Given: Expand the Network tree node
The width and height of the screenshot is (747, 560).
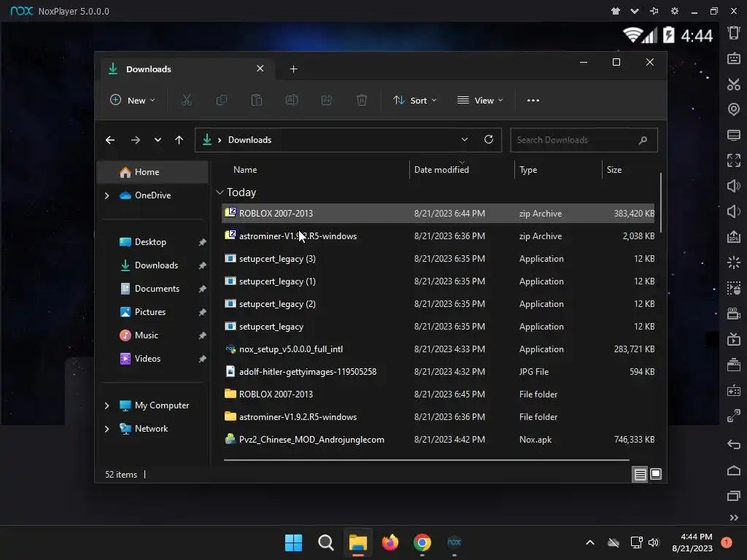Looking at the screenshot, I should [107, 429].
